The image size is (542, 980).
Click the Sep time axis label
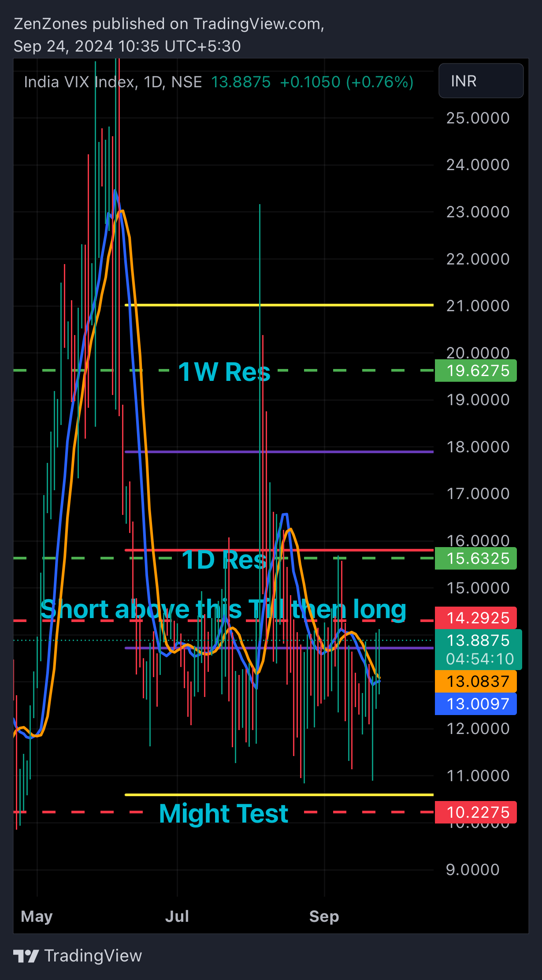tap(324, 917)
